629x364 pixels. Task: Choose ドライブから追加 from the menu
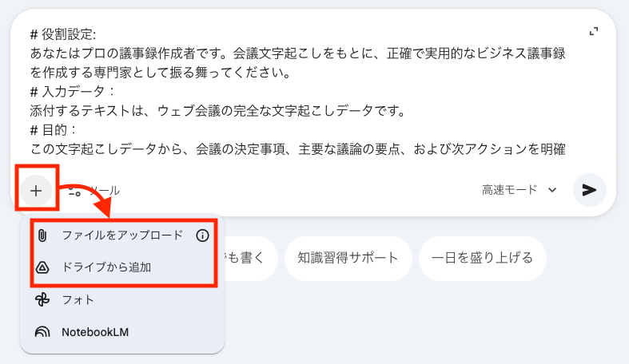(122, 267)
